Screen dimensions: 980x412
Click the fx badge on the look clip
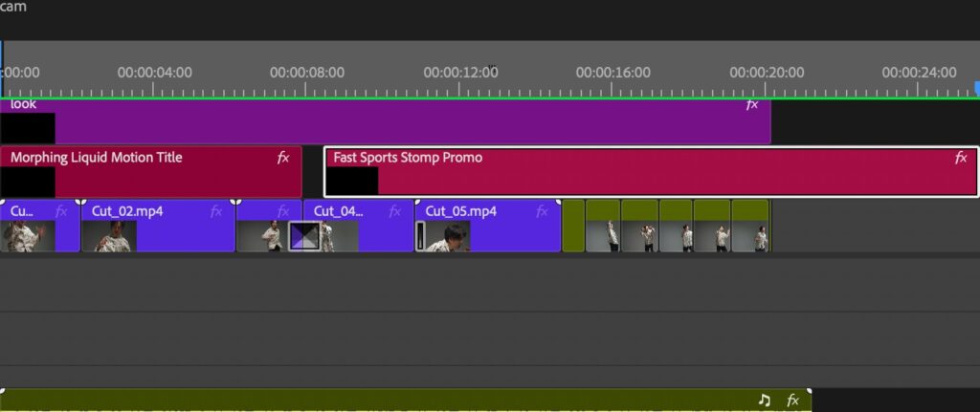point(752,105)
